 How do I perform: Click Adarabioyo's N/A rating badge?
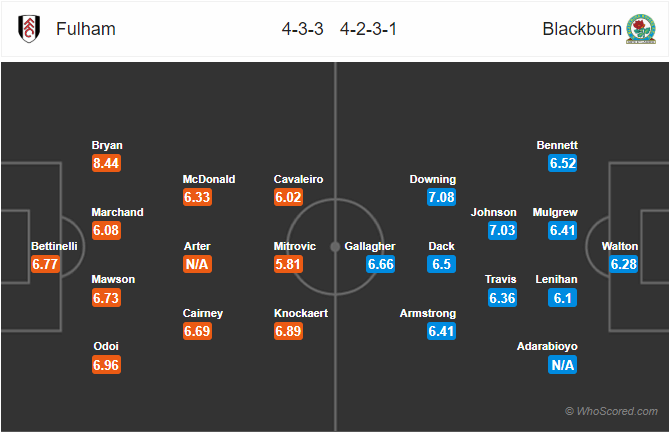[x=562, y=365]
